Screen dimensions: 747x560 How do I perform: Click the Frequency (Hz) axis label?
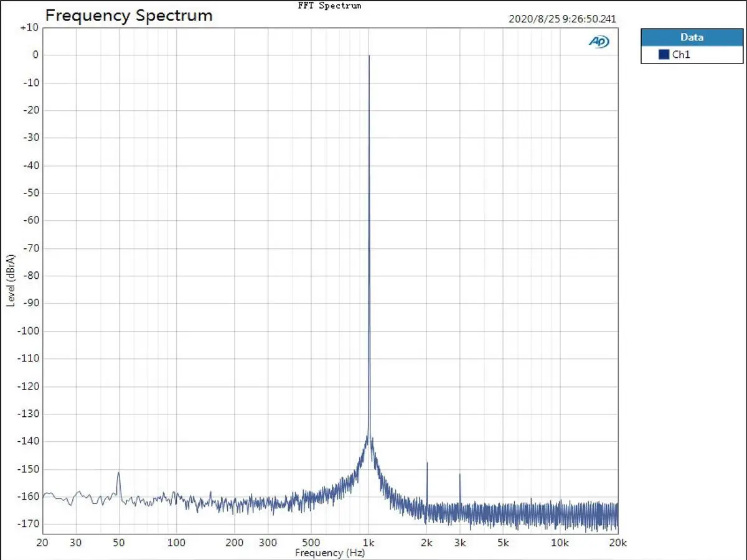coord(329,553)
